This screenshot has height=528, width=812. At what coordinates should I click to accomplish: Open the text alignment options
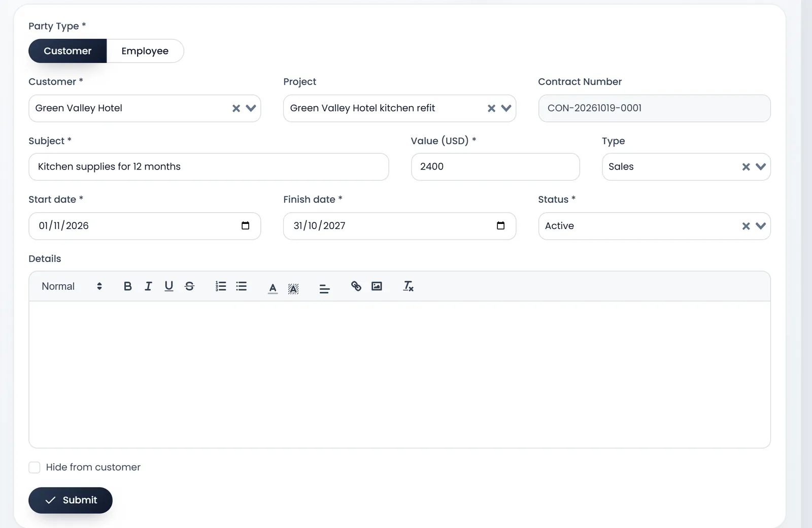(325, 289)
